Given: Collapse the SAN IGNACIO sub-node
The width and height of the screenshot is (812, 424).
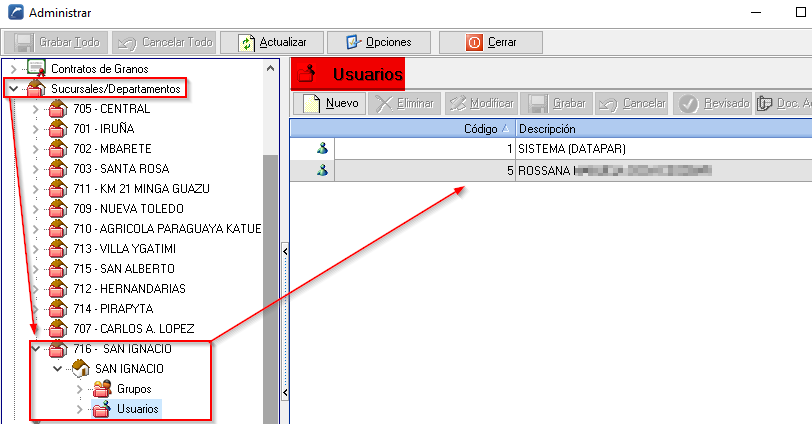Looking at the screenshot, I should tap(57, 369).
